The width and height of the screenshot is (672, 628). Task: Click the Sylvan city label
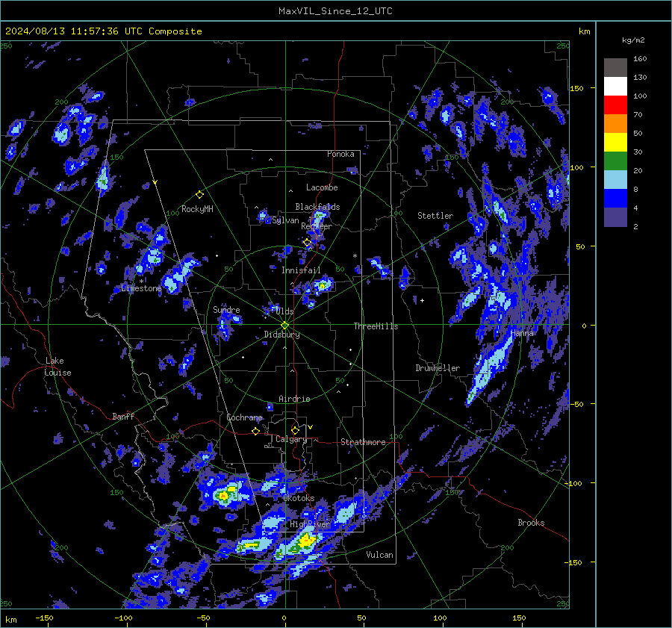pyautogui.click(x=285, y=221)
